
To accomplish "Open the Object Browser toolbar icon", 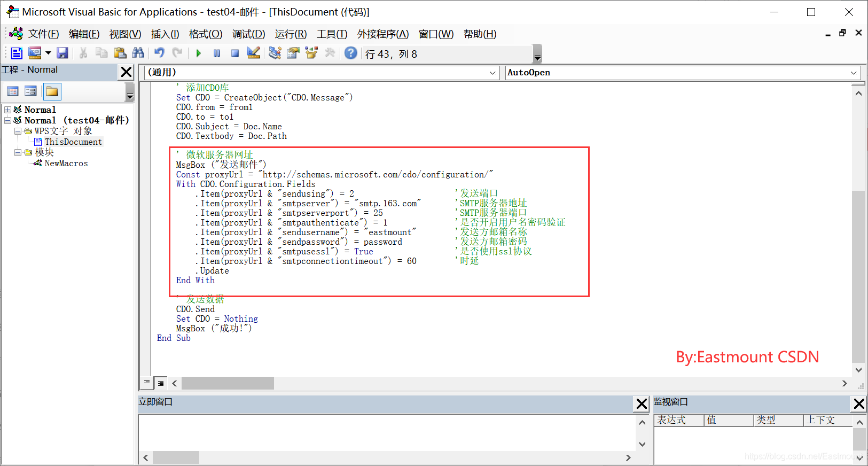I will tap(311, 53).
